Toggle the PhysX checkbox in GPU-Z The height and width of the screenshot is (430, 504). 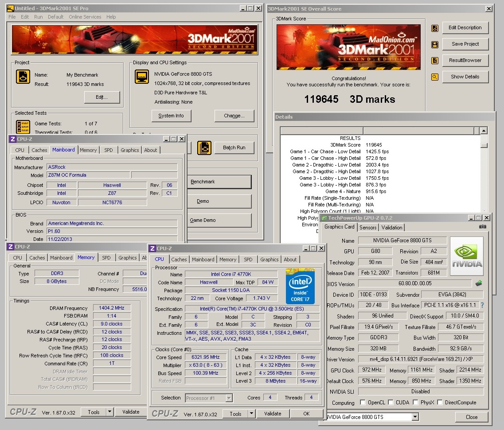[x=415, y=403]
